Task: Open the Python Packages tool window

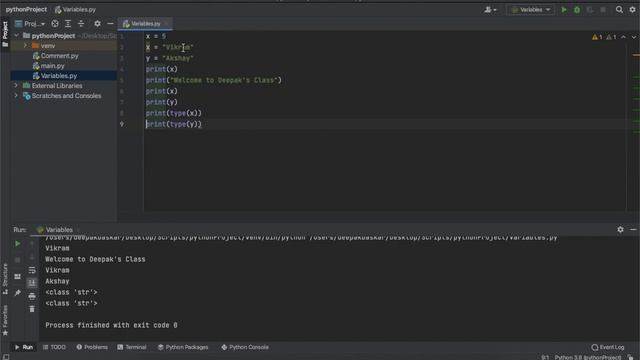Action: 183,347
